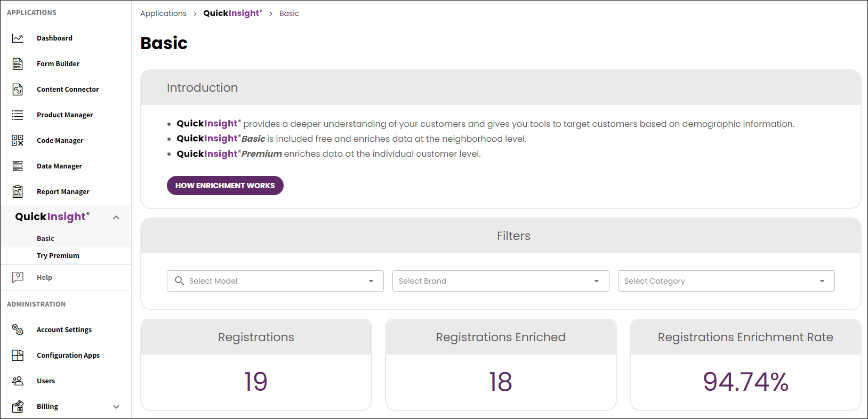Click the Registrations card title
This screenshot has height=419, width=868.
256,337
